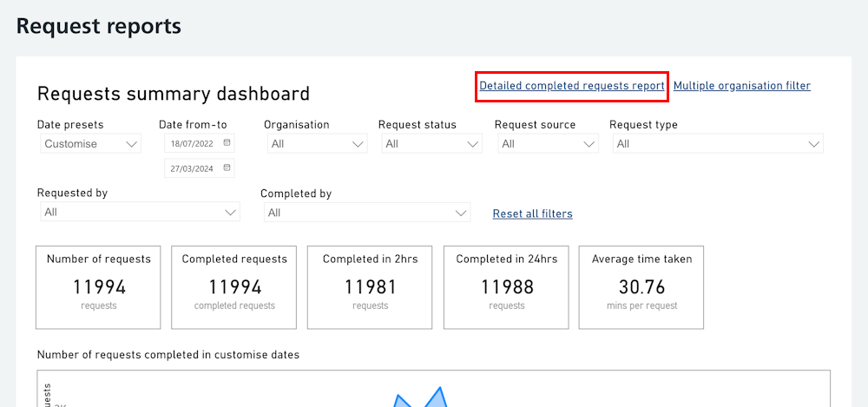
Task: Select the Completed in 2hrs card
Action: tap(370, 287)
